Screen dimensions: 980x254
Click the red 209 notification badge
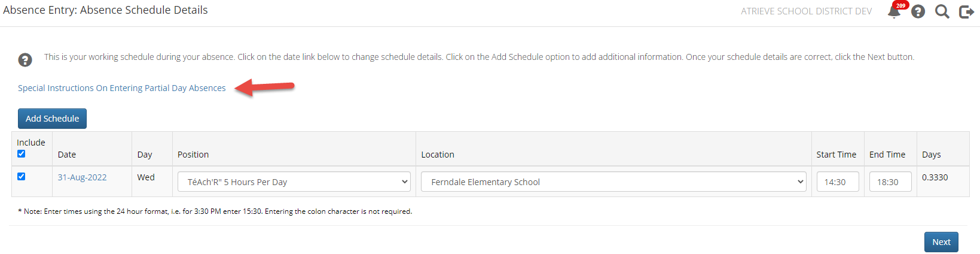click(900, 5)
